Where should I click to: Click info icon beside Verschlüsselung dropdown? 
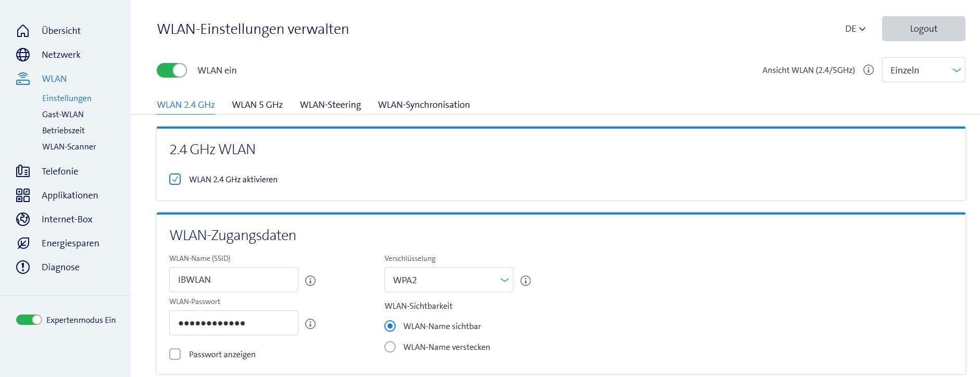pos(526,281)
